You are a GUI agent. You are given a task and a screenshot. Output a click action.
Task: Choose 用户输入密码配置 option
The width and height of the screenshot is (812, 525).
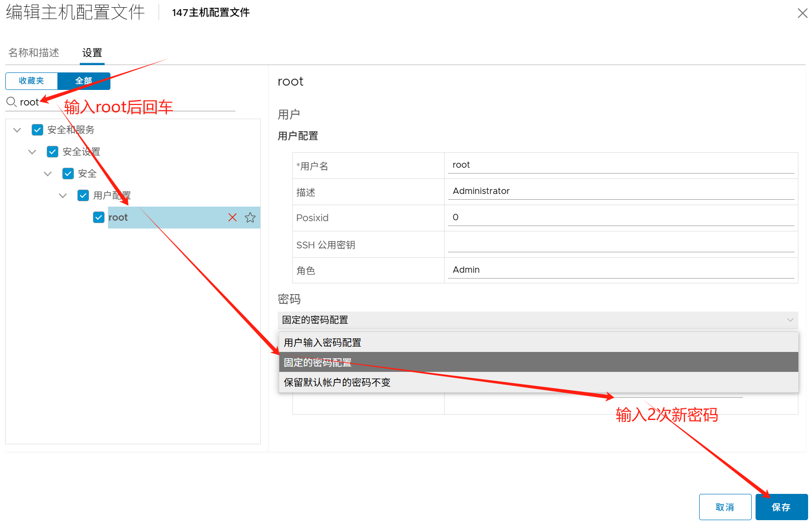[539, 342]
